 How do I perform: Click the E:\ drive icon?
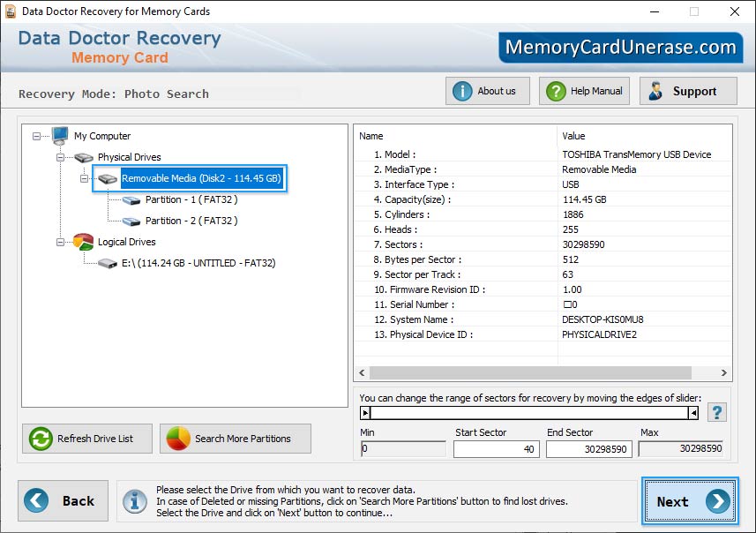(x=108, y=263)
